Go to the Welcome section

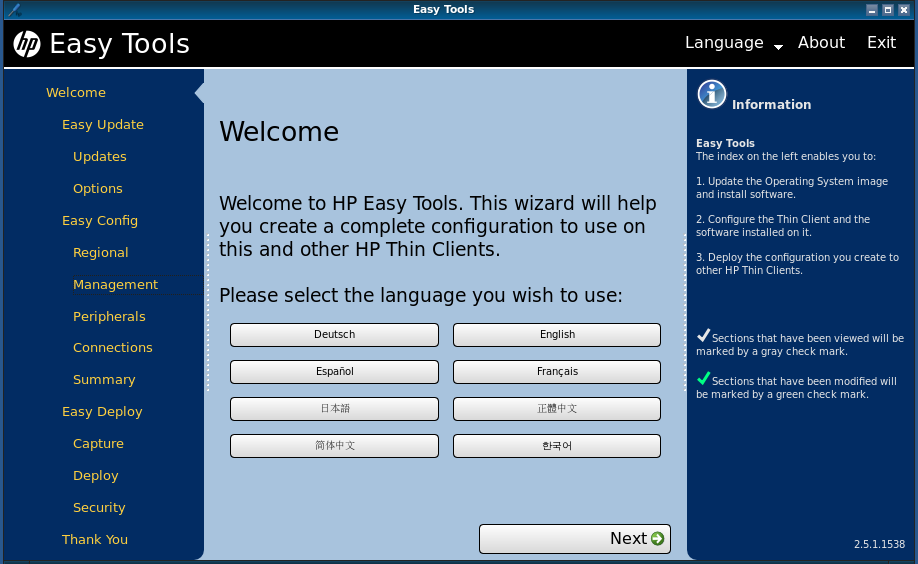(x=76, y=93)
